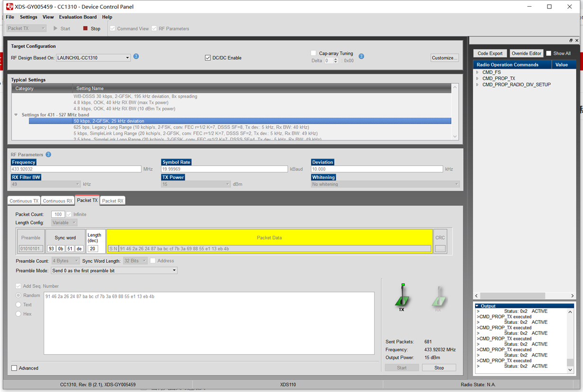
Task: Switch to the Continuous RX tab
Action: click(x=58, y=201)
